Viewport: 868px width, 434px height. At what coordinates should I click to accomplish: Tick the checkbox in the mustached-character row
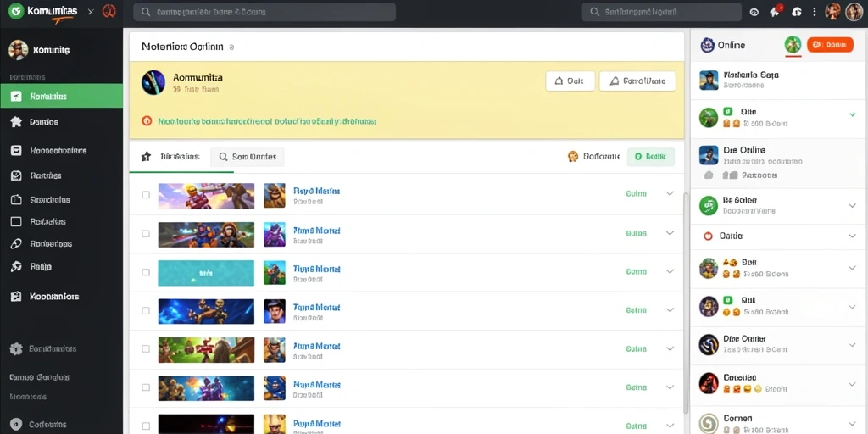tap(146, 310)
